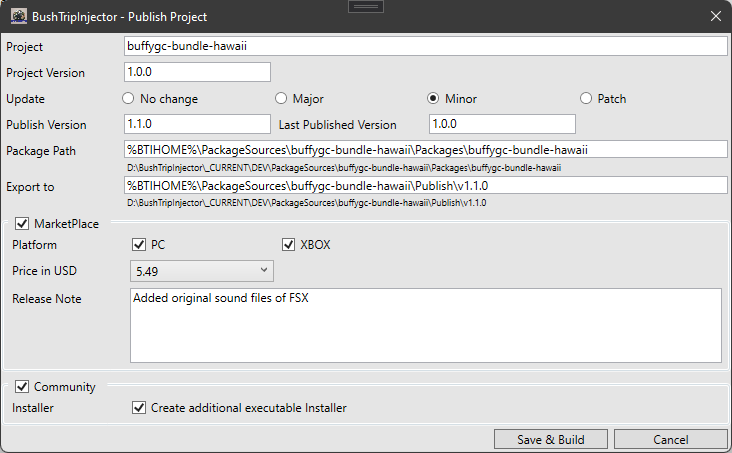Image resolution: width=732 pixels, height=453 pixels.
Task: Click the Installer label
Action: pos(33,408)
